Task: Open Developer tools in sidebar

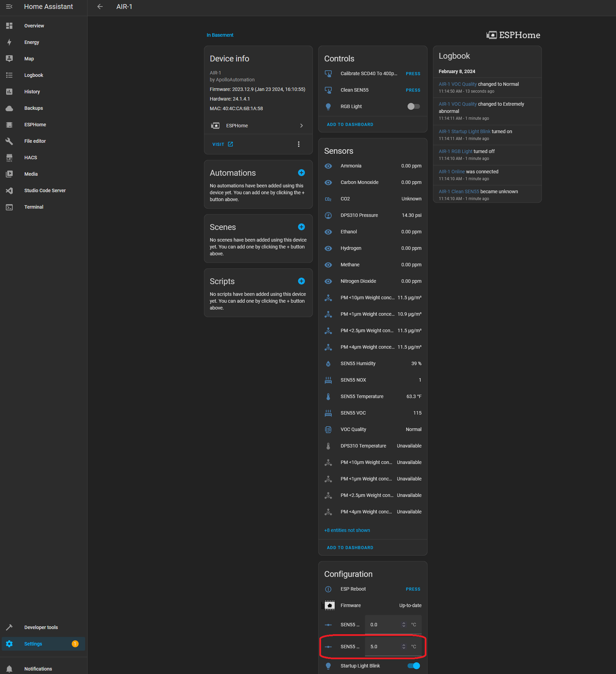Action: [41, 627]
